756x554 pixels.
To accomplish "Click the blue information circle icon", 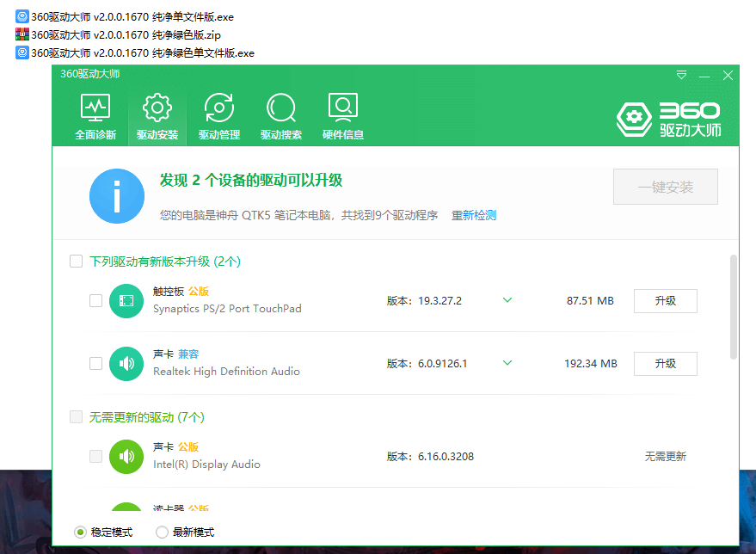I will coord(117,196).
